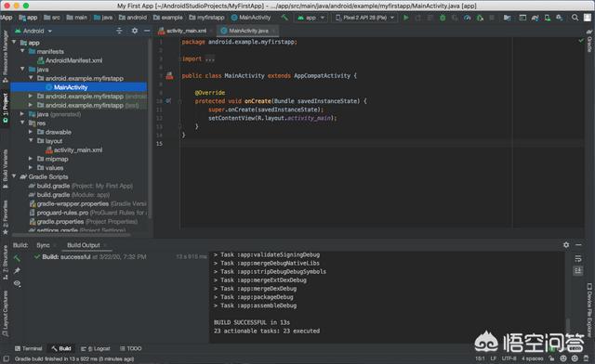Open the Terminal tool window

29,348
